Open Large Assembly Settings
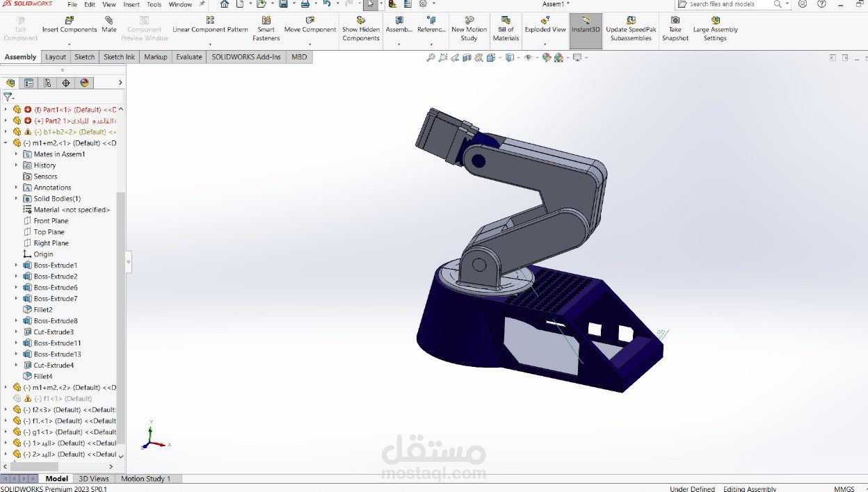The width and height of the screenshot is (868, 492). (x=715, y=28)
